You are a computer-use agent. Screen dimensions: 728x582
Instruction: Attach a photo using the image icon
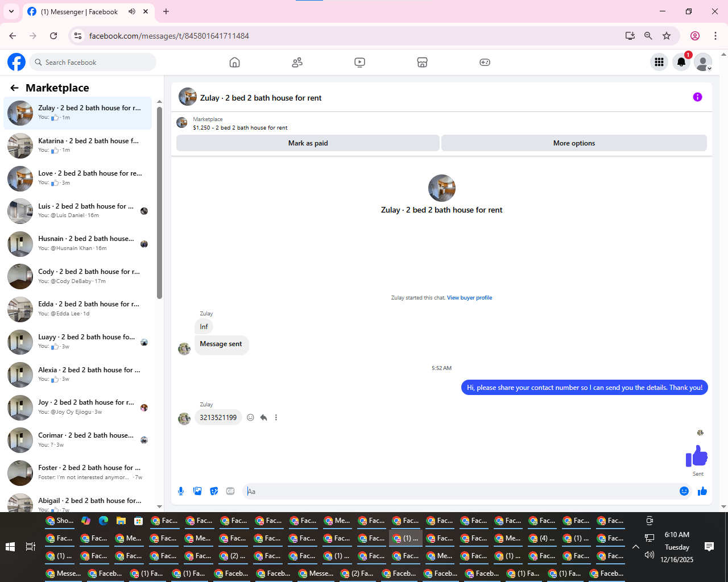coord(197,491)
